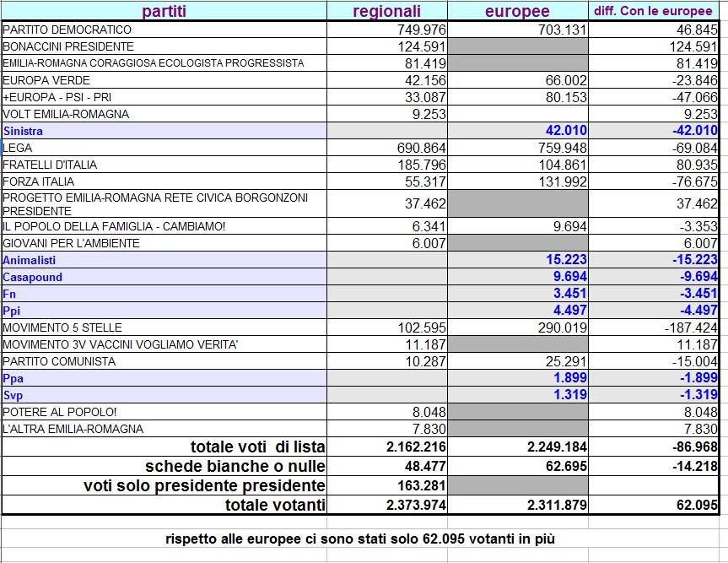The height and width of the screenshot is (563, 728).
Task: Select the total value 2.162.216
Action: tap(416, 447)
